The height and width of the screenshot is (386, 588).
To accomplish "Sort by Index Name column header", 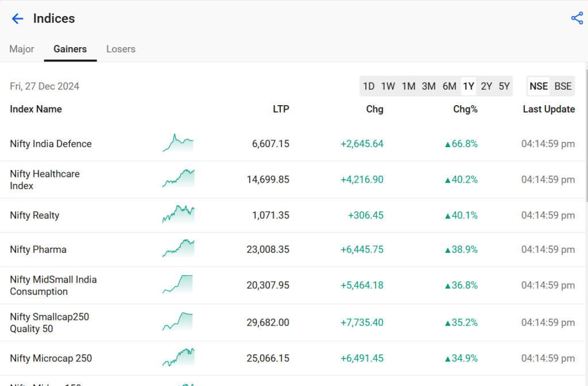I will pyautogui.click(x=36, y=109).
